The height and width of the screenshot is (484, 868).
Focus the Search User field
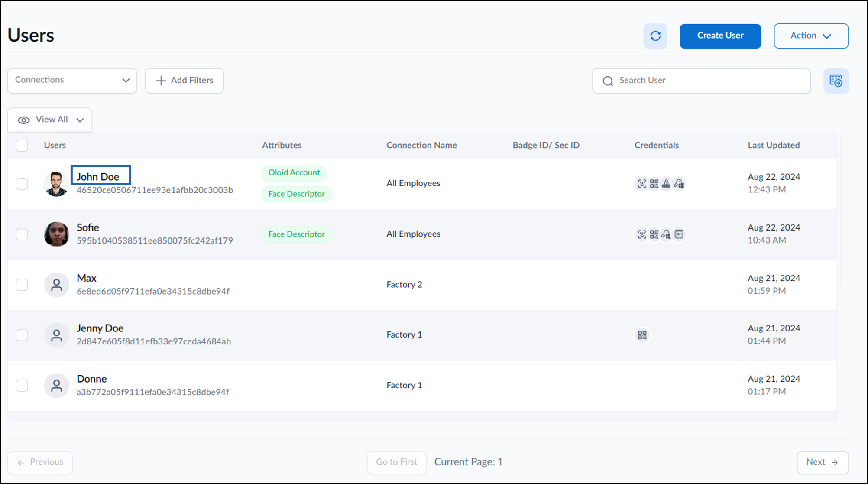click(x=701, y=81)
